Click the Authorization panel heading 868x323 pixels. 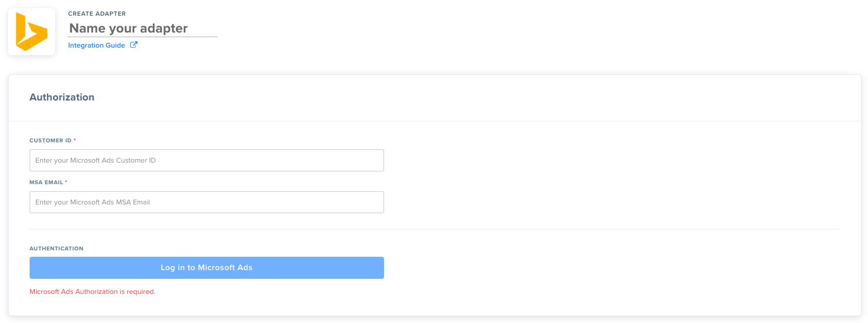[x=62, y=97]
